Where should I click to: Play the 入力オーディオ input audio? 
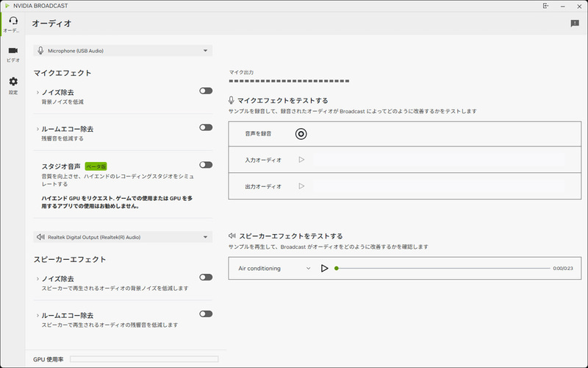301,160
